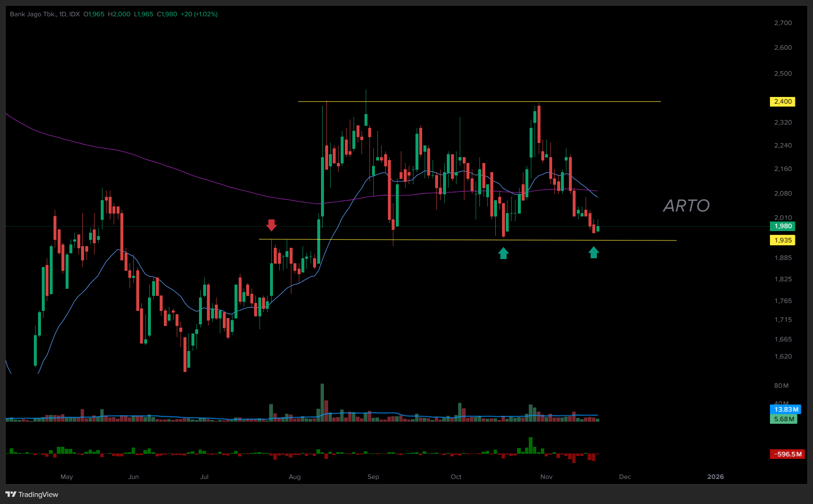Click the red -596.5M indicator label
The image size is (813, 504).
[x=787, y=454]
